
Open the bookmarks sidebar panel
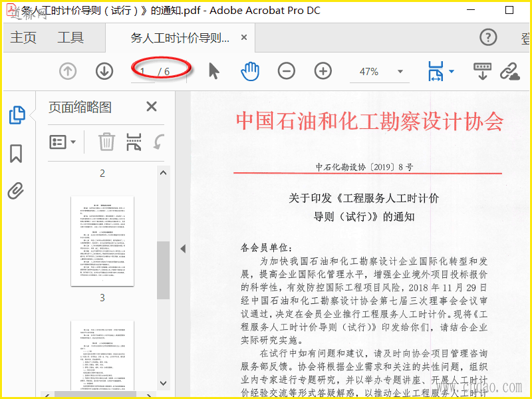16,154
